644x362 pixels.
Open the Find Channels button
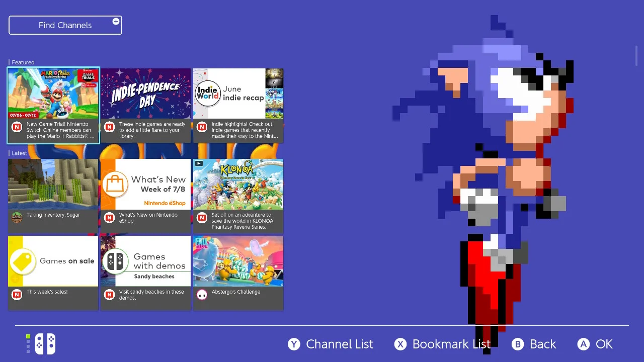point(65,25)
